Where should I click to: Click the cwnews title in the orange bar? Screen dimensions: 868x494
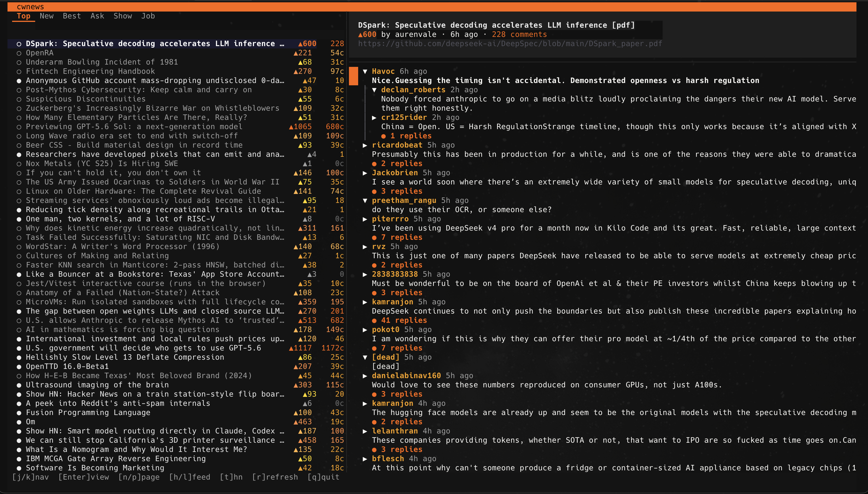[30, 7]
